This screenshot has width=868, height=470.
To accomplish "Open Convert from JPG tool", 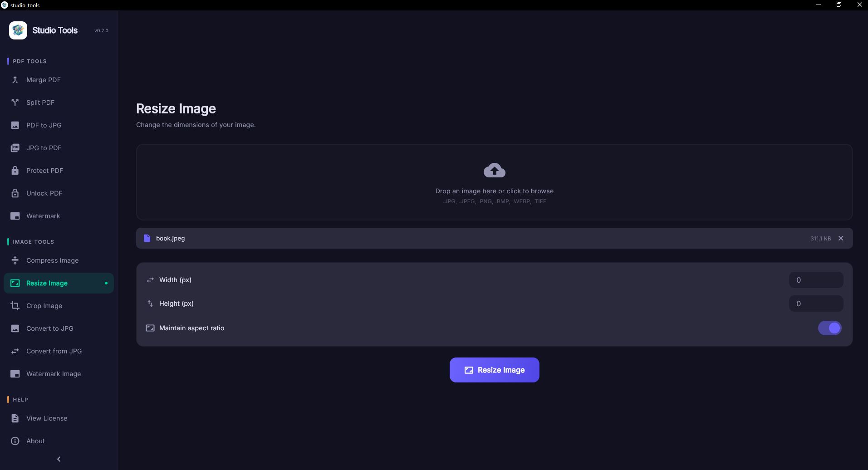I will 54,351.
